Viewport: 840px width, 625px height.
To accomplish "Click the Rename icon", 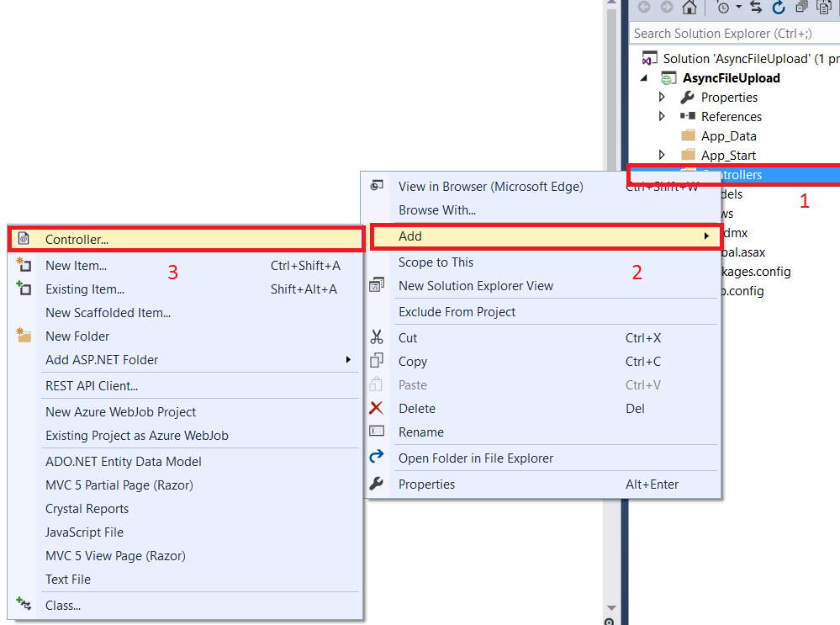I will 377,431.
